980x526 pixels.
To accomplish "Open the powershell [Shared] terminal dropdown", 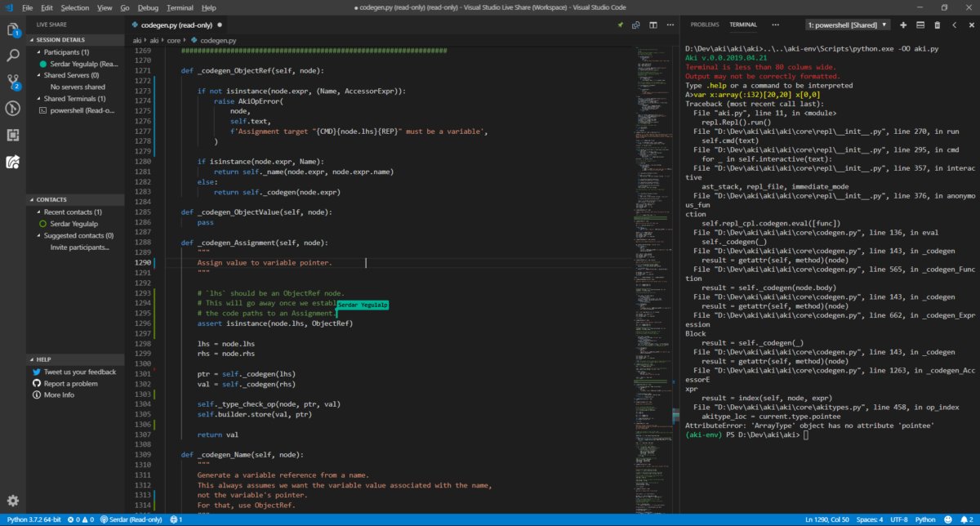I will pos(848,25).
